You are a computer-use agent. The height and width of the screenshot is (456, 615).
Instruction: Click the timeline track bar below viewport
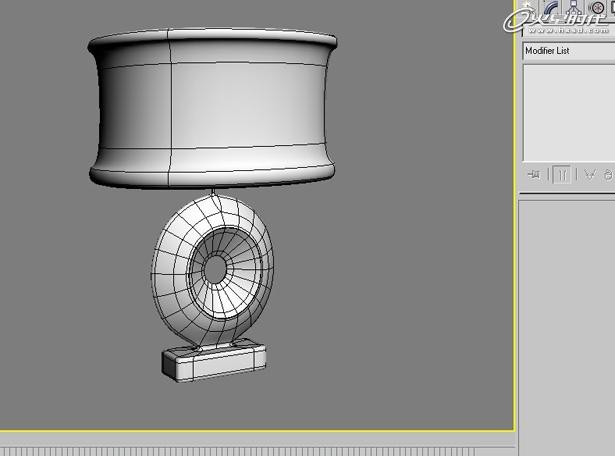[258, 439]
